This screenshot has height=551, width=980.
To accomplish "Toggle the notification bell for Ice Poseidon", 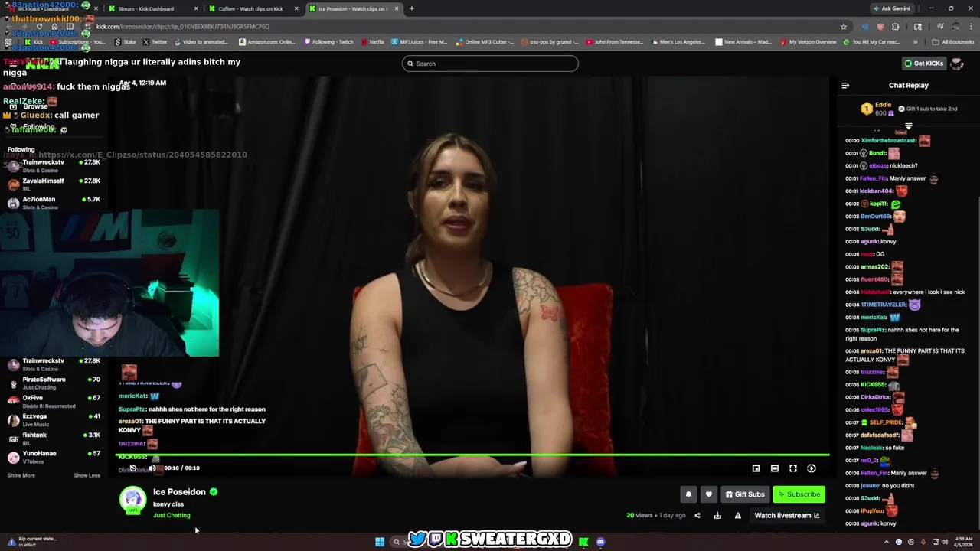I will (688, 494).
